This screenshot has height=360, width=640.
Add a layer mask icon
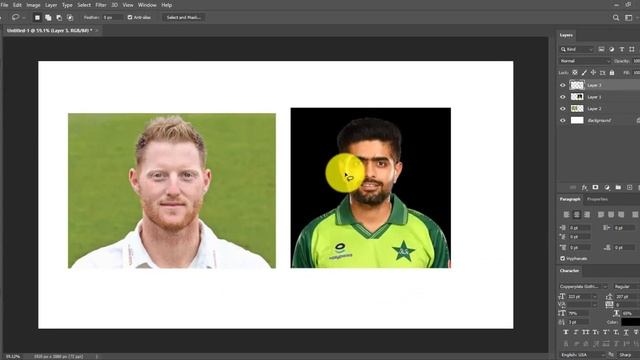[x=596, y=187]
